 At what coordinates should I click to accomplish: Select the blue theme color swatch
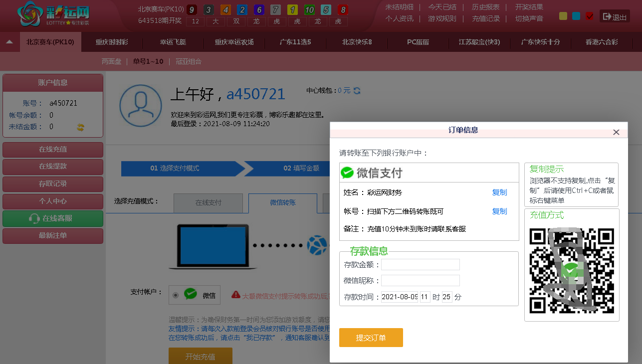click(576, 16)
